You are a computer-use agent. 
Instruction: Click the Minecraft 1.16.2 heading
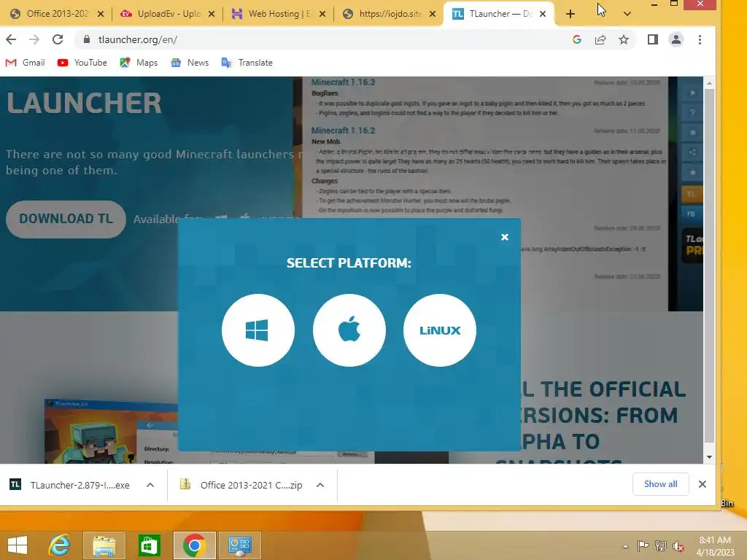(343, 131)
